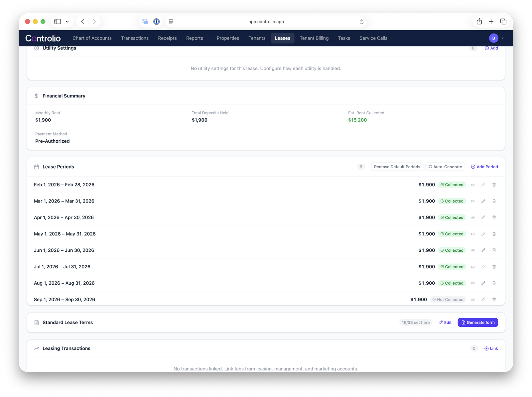This screenshot has width=532, height=397.
Task: Expand the sidebar options chevron
Action: [67, 22]
